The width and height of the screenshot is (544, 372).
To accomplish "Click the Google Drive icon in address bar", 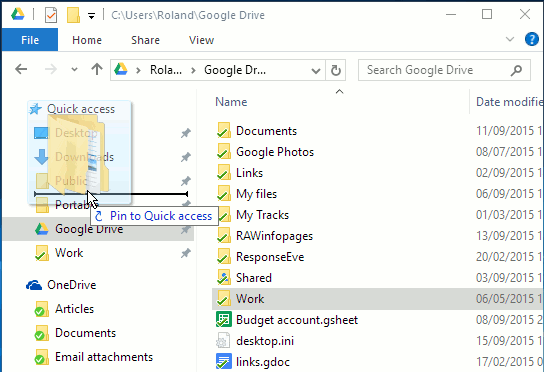I will 121,69.
